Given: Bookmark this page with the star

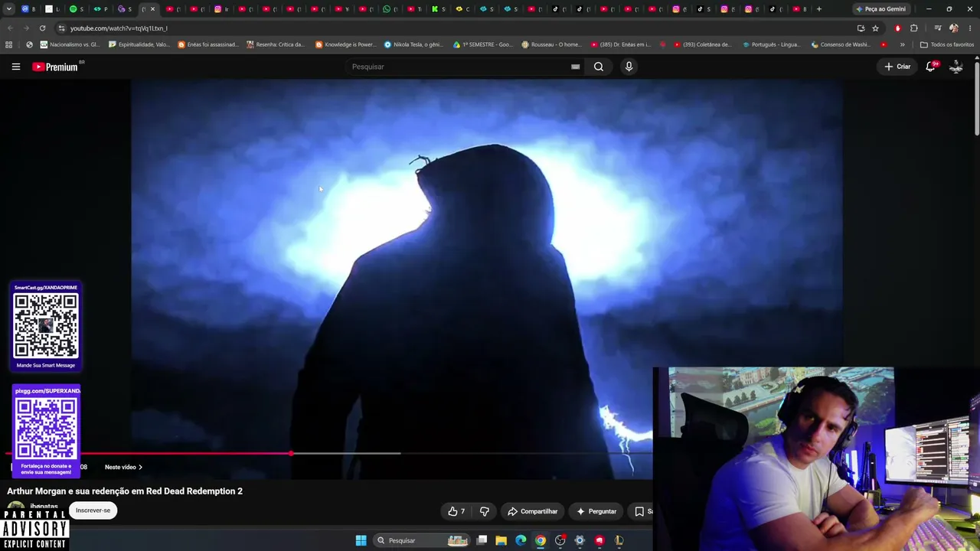Looking at the screenshot, I should click(875, 28).
